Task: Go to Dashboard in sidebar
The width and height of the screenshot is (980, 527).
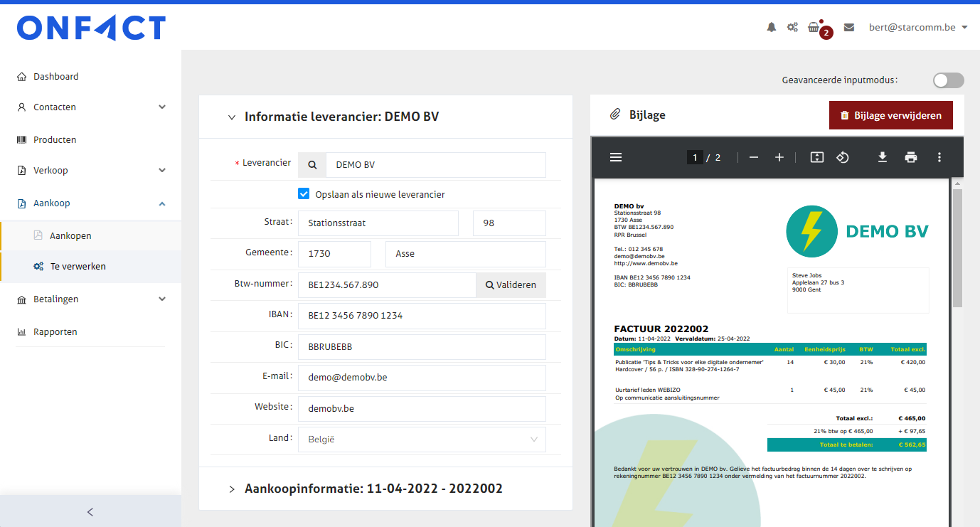Action: click(x=55, y=76)
